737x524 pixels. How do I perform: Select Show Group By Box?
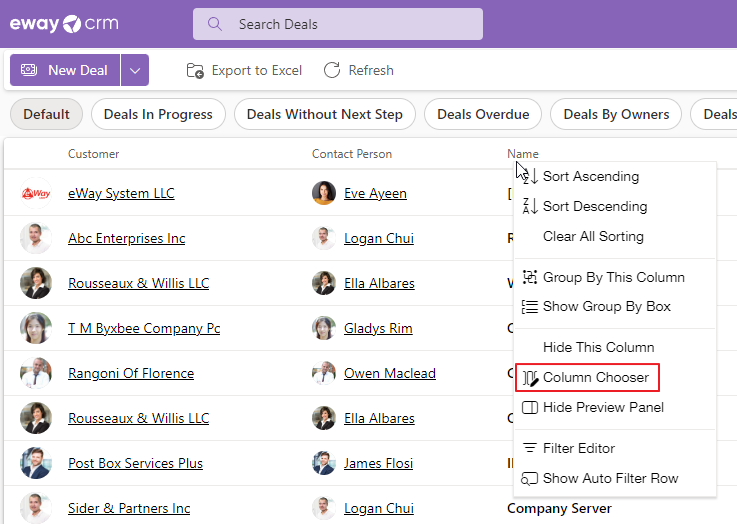tap(615, 306)
